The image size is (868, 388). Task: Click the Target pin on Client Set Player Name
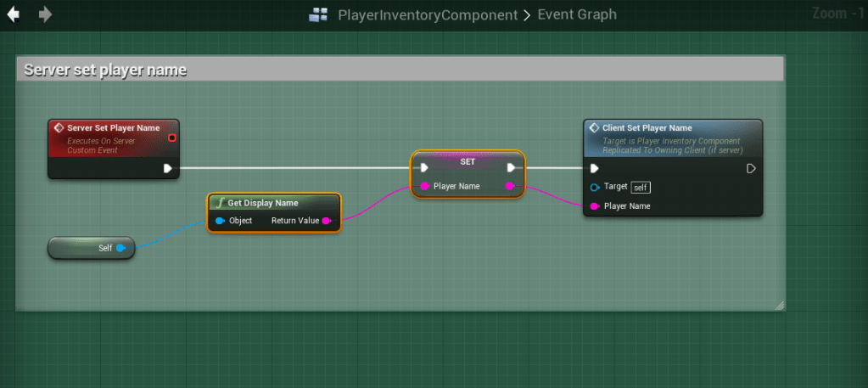point(595,187)
